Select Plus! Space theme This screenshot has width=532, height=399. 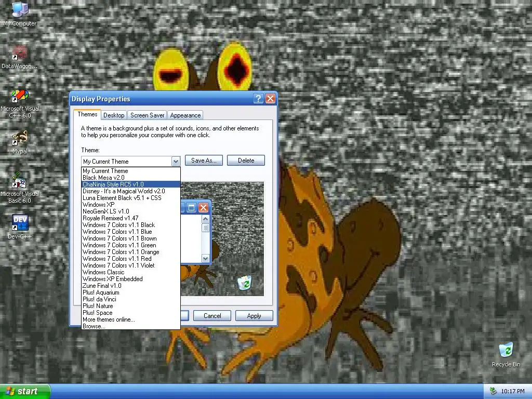[130, 313]
